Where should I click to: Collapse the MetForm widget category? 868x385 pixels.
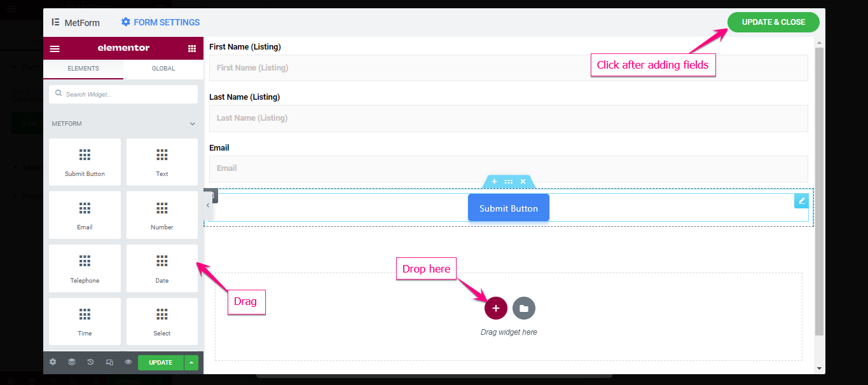(x=192, y=124)
